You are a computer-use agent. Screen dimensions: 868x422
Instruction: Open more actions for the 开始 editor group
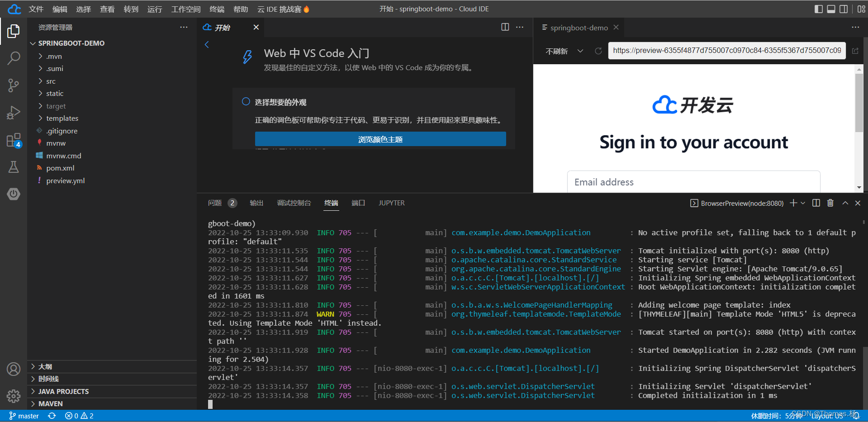point(520,27)
